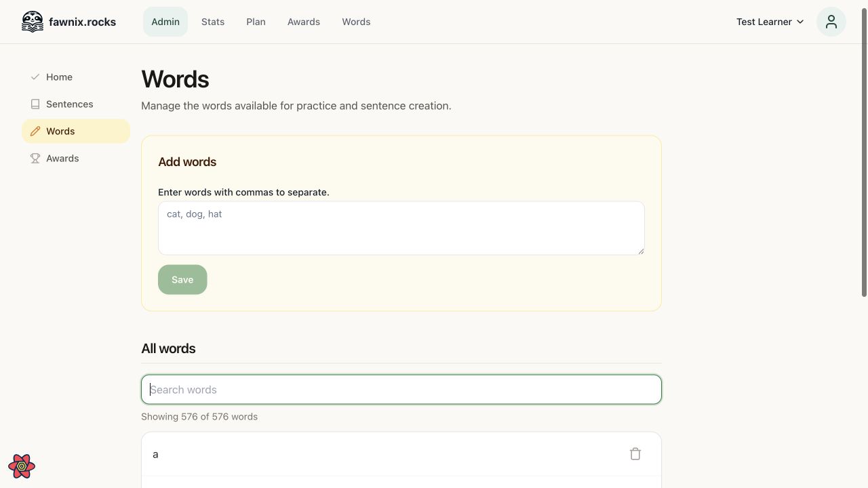Focus the add words text area
The width and height of the screenshot is (868, 488).
pos(401,228)
